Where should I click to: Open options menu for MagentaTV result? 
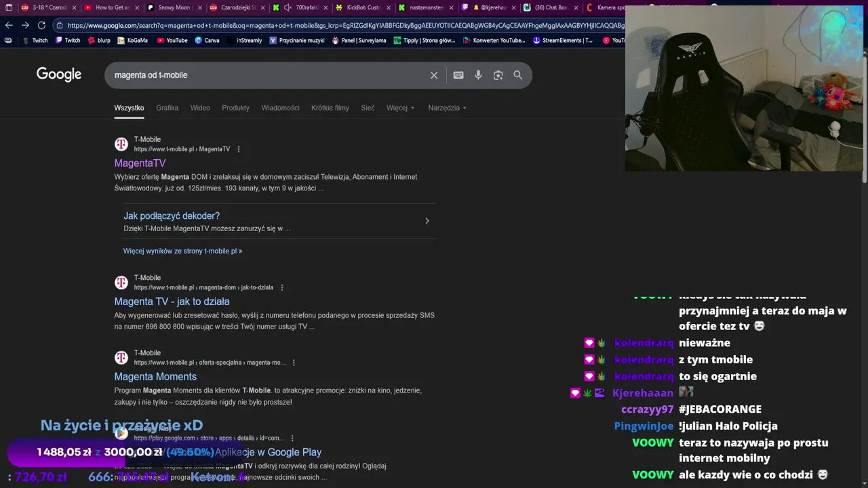[x=238, y=149]
